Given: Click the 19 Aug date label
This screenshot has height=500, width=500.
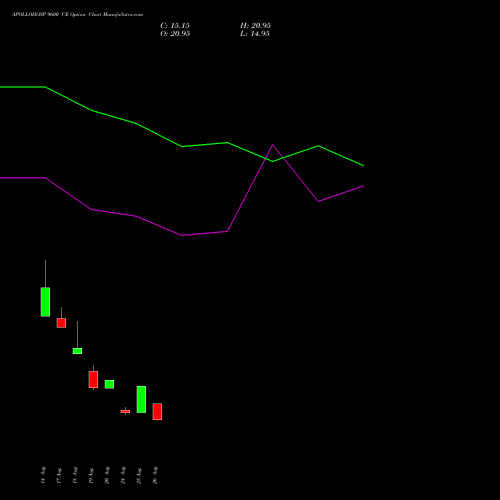Looking at the screenshot, I should [x=91, y=475].
